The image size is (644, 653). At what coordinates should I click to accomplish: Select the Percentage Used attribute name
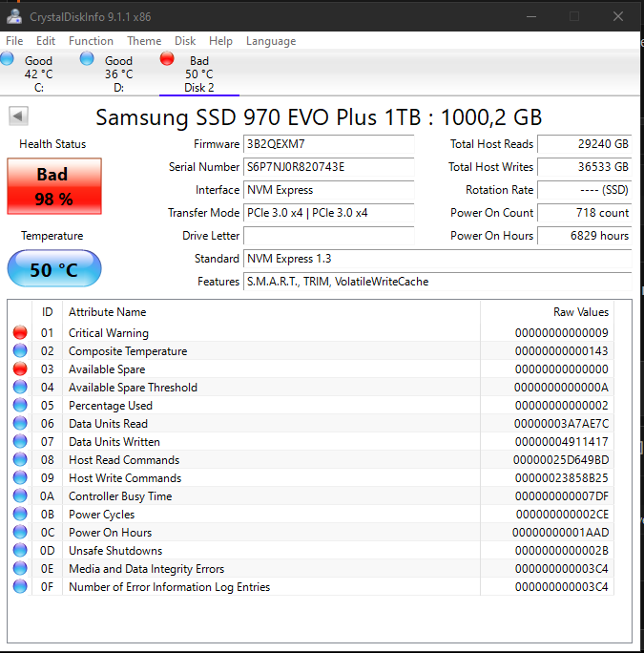point(111,406)
